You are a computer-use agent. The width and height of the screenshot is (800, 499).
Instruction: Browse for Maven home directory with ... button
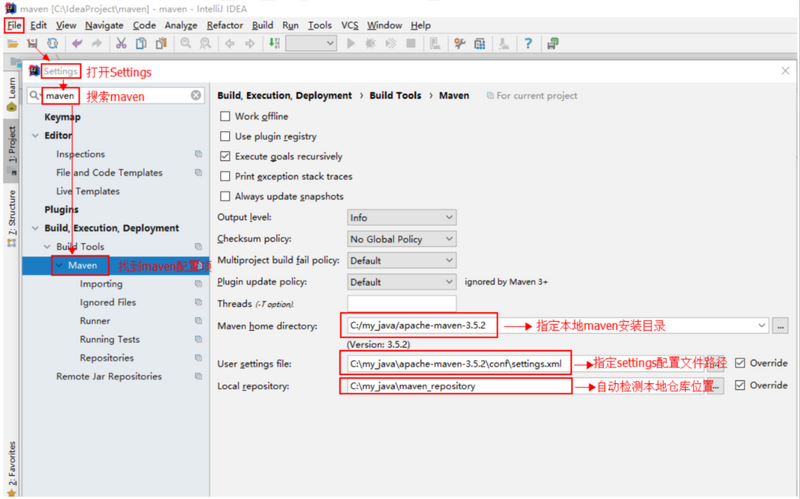click(780, 326)
